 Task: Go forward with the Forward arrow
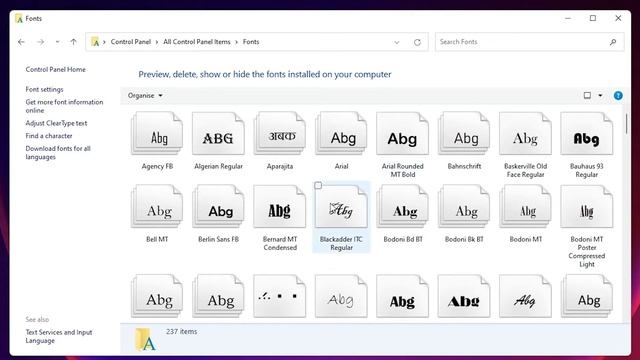click(40, 42)
